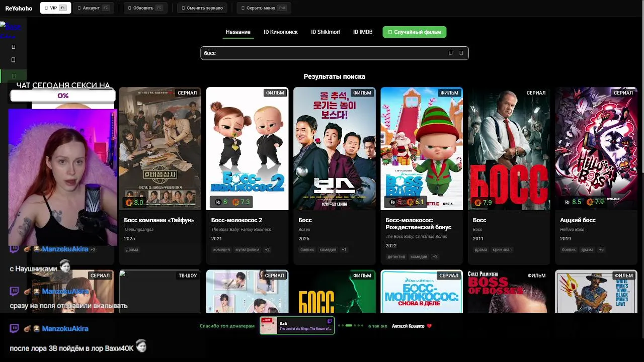Viewport: 644px width, 362px height.
Task: Switch to the ID IMDB tab
Action: click(363, 32)
